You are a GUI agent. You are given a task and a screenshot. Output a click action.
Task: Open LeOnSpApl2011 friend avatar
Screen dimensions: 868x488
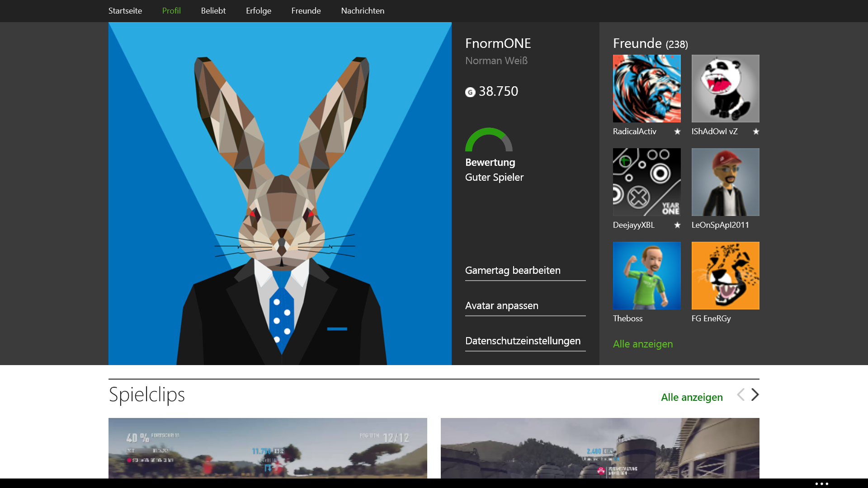click(725, 182)
